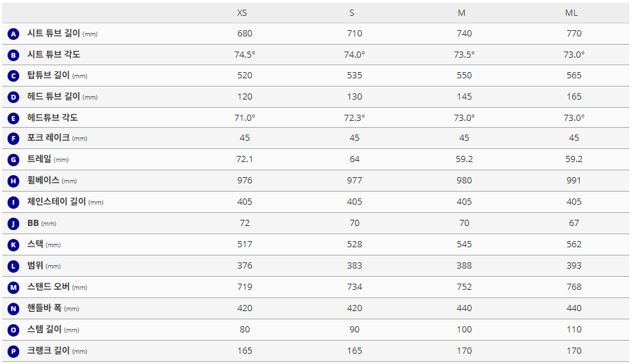The width and height of the screenshot is (632, 364).
Task: Click the M size column header
Action: (x=461, y=13)
